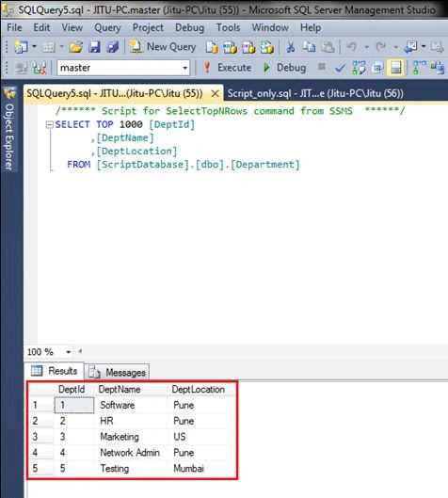
Task: Open the Query menu
Action: 107,27
